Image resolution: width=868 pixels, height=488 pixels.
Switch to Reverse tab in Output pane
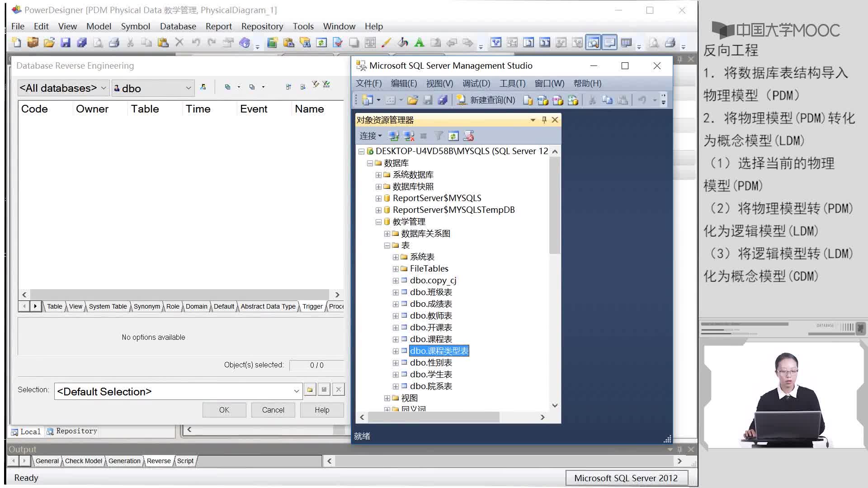159,461
